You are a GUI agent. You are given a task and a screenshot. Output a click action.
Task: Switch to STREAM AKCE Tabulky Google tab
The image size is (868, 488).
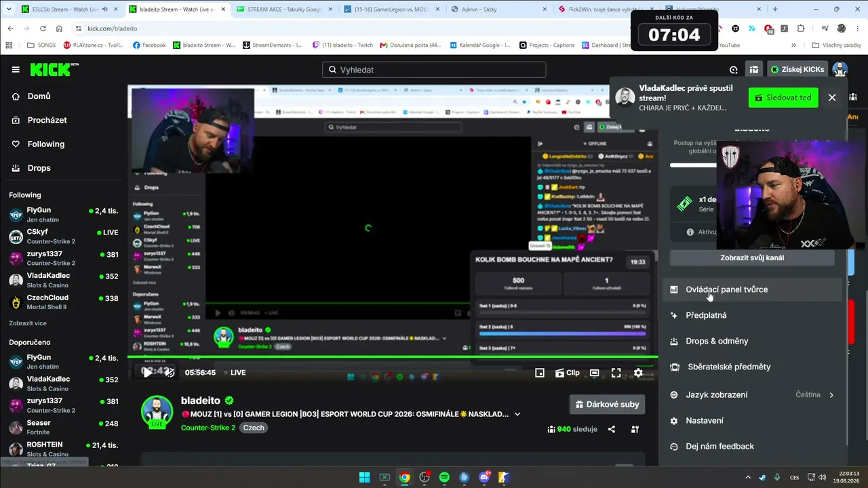283,9
